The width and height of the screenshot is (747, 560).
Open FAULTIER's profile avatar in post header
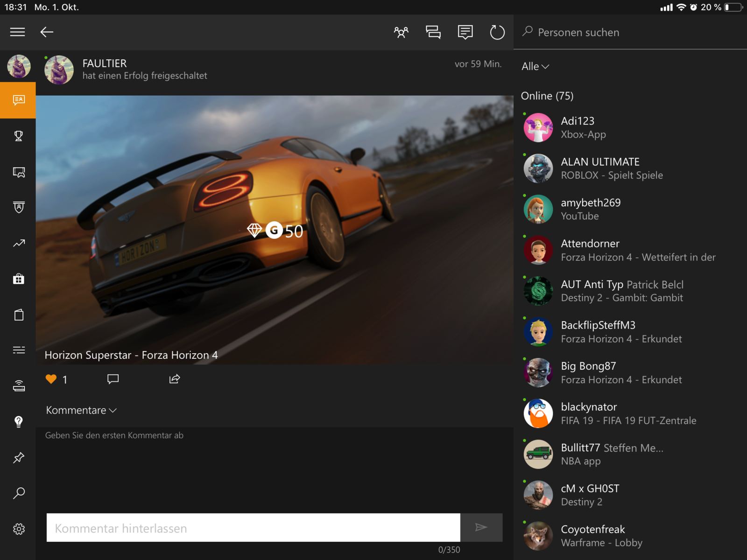(x=59, y=70)
